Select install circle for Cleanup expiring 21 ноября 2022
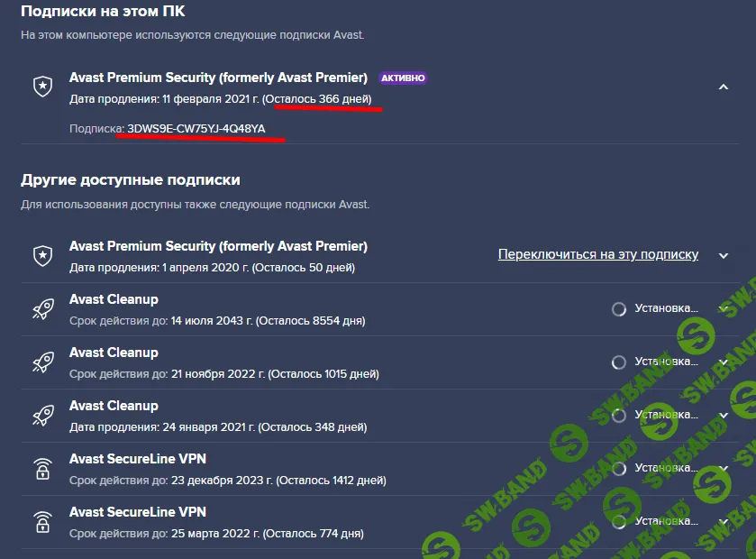Screen dimensions: 756x559 click(x=619, y=362)
